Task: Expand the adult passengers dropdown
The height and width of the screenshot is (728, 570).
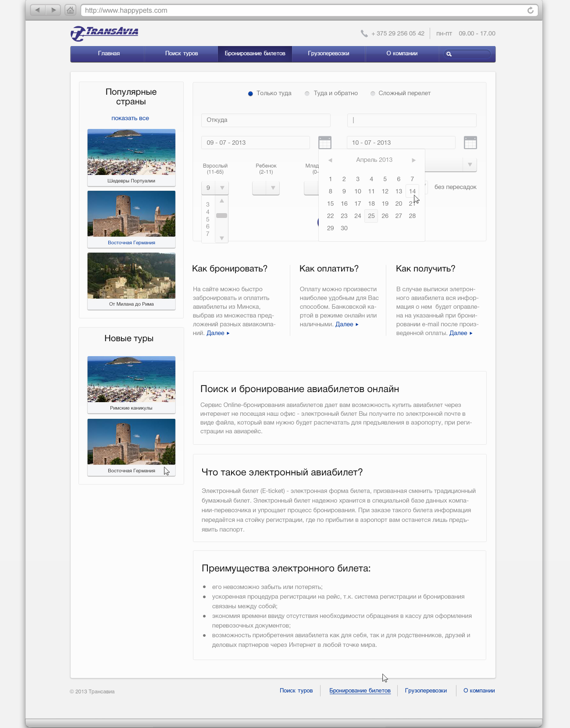Action: pyautogui.click(x=222, y=188)
